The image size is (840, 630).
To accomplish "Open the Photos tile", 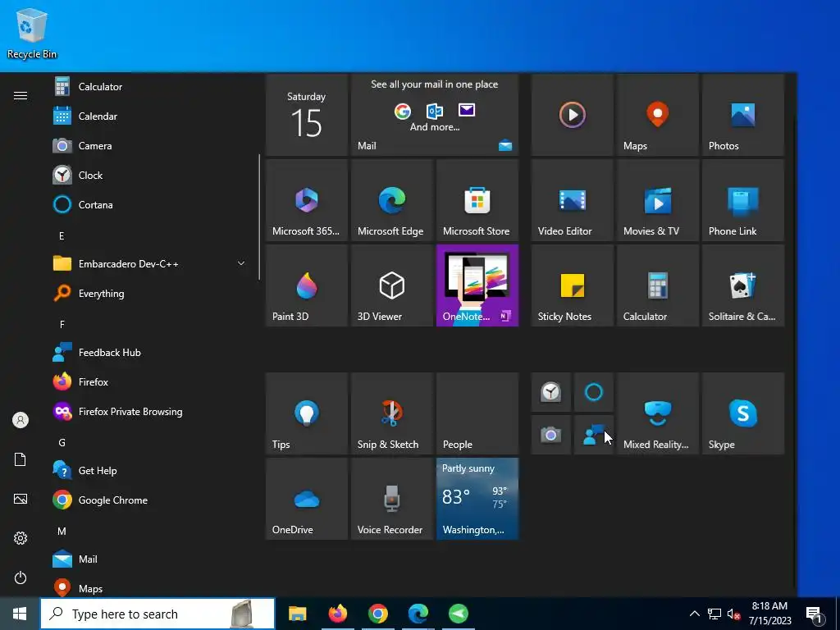I will coord(743,115).
